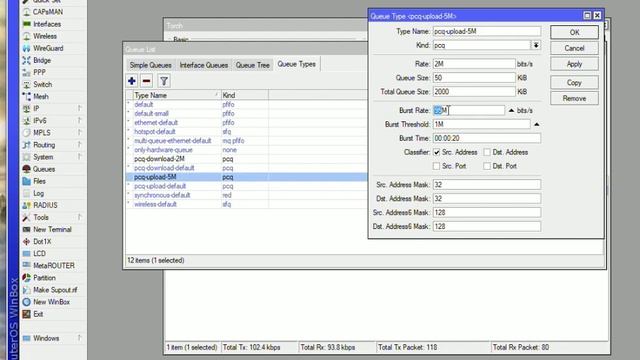The height and width of the screenshot is (360, 640).
Task: Click Remove in Queue Type dialog
Action: pyautogui.click(x=574, y=98)
